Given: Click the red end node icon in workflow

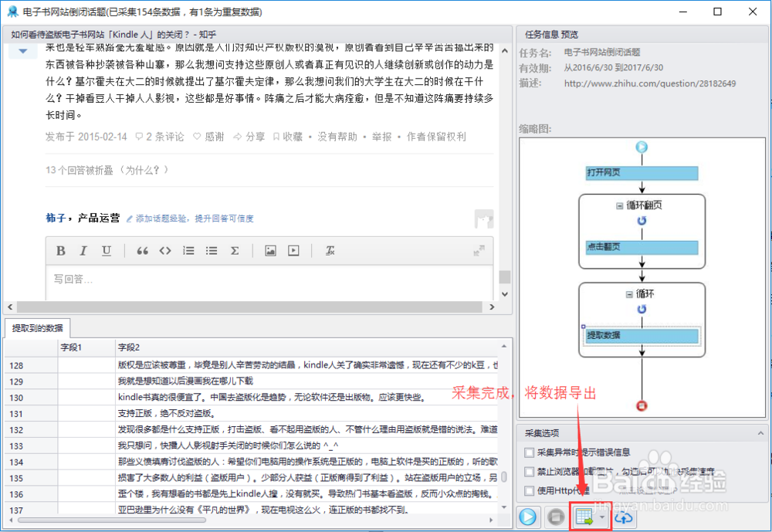Looking at the screenshot, I should [x=642, y=406].
